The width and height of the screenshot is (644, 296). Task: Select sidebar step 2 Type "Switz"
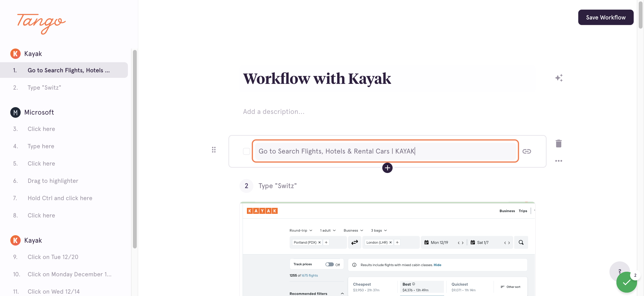(64, 87)
